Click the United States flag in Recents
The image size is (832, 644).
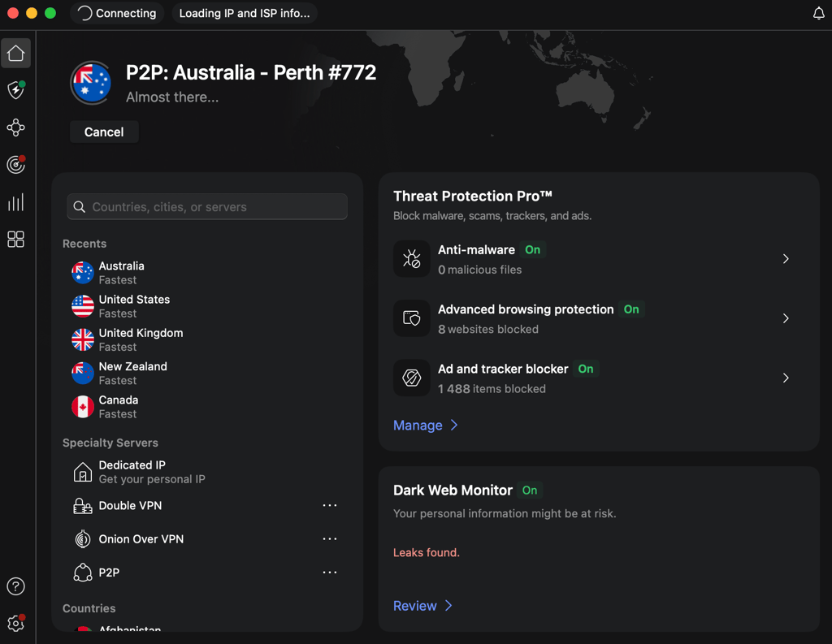[x=83, y=306]
